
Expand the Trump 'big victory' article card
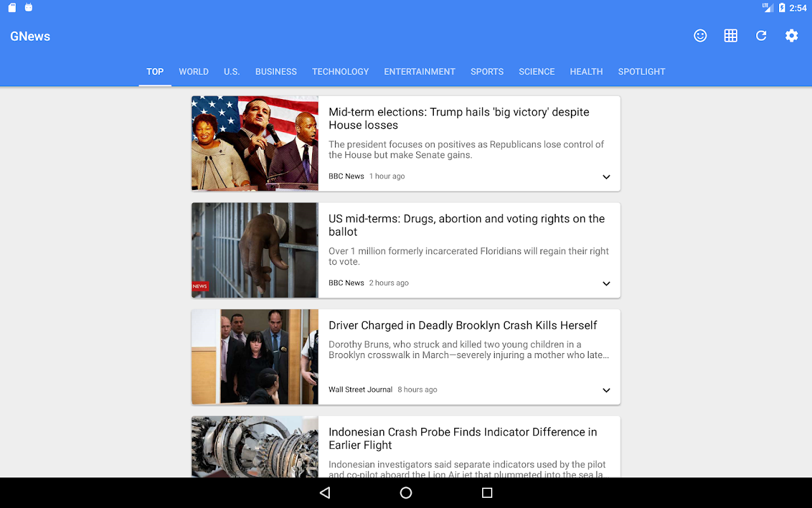(606, 177)
